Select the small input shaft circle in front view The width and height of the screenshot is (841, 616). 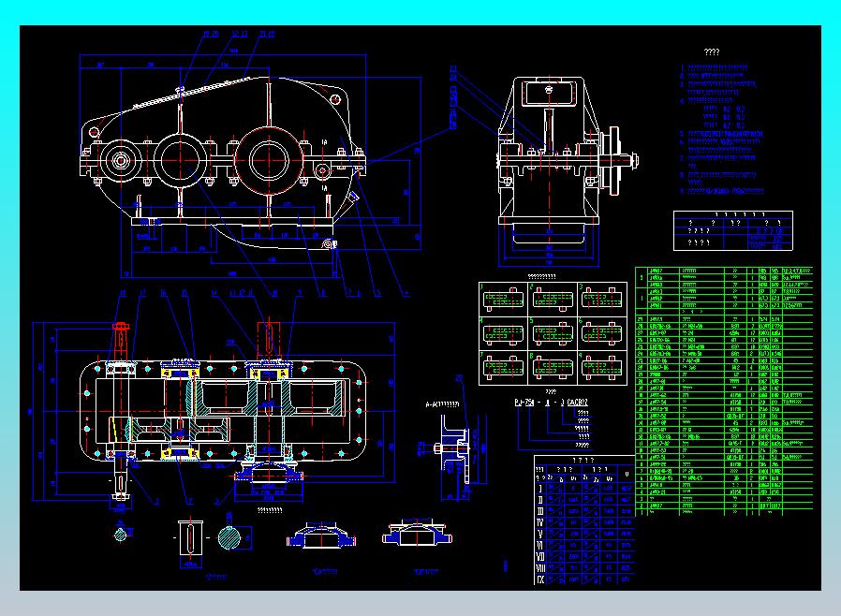click(x=120, y=160)
